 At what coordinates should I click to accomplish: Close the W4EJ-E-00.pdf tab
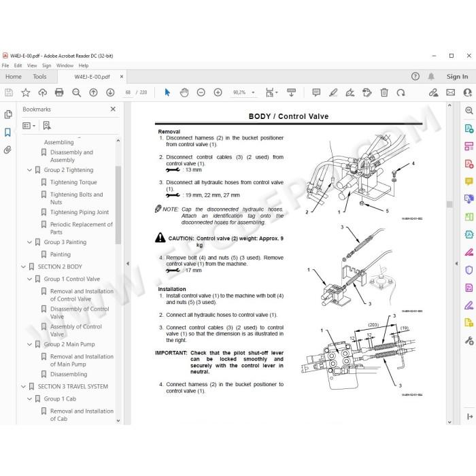pos(122,76)
